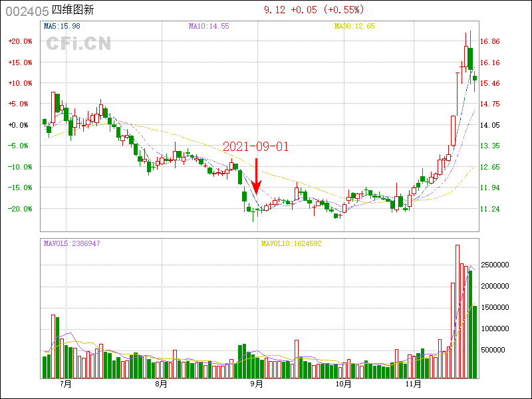Click the MA10:14.55 indicator label
Screen dimensions: 532x399
pyautogui.click(x=209, y=26)
